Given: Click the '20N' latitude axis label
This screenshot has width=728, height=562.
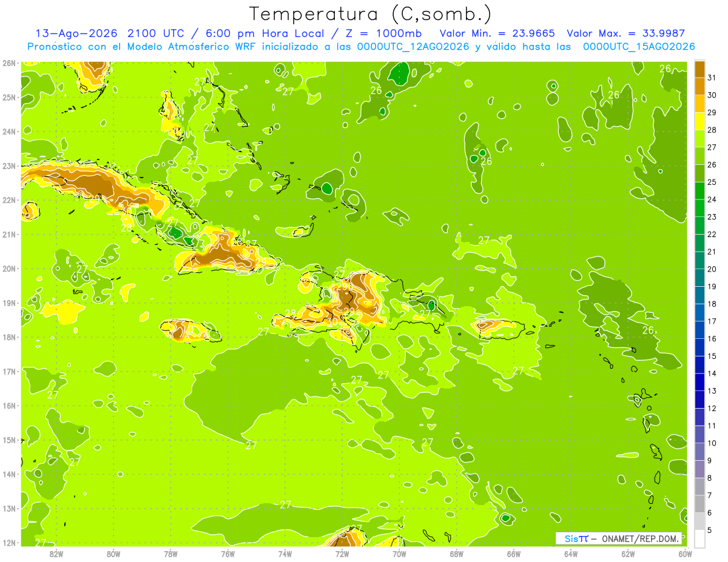Looking at the screenshot, I should tap(8, 269).
